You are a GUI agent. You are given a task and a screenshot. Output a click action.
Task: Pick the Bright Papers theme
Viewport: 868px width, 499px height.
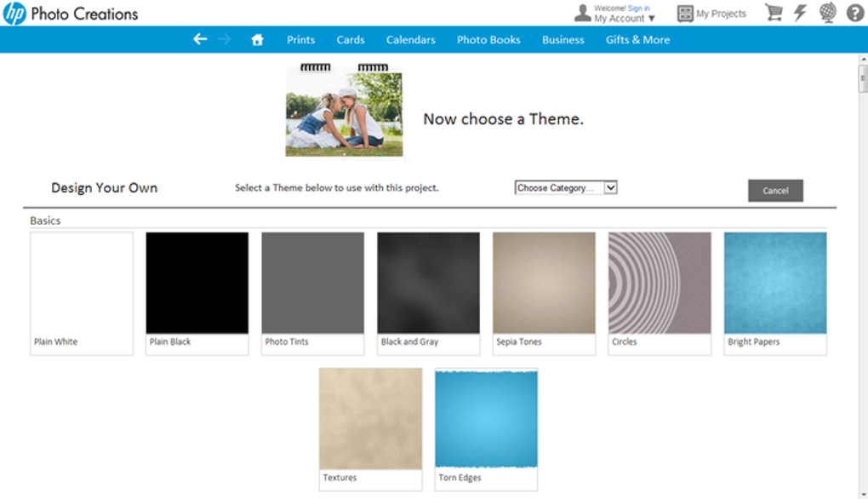click(775, 294)
